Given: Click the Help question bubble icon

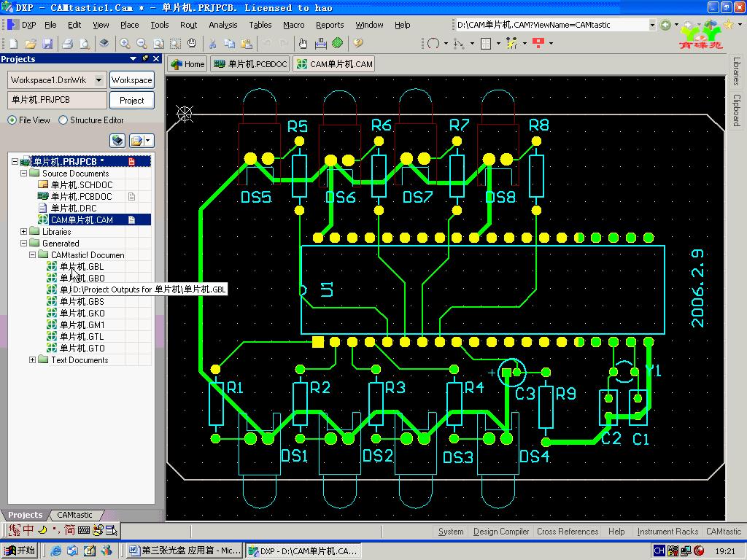Looking at the screenshot, I should (357, 43).
